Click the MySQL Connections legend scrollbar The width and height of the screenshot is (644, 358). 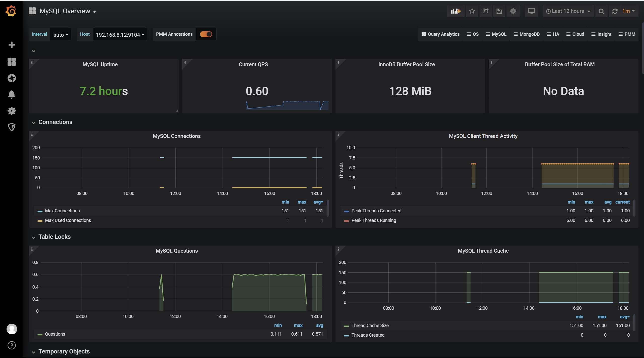click(x=328, y=208)
